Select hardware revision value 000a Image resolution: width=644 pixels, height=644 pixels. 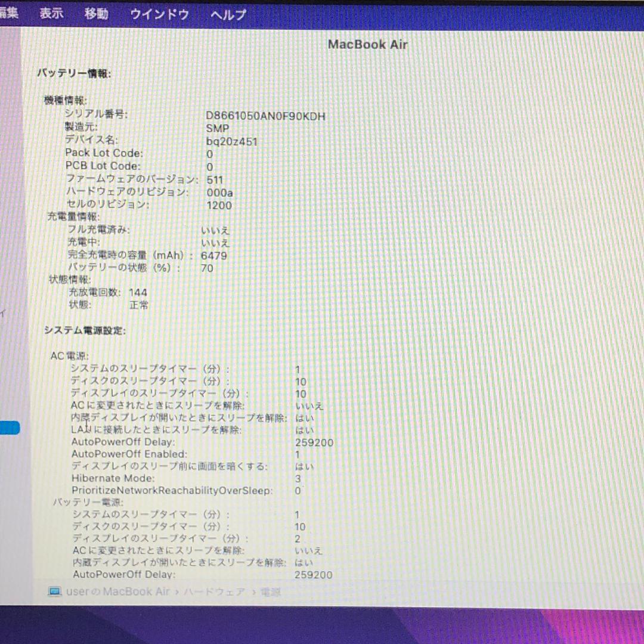pos(219,193)
